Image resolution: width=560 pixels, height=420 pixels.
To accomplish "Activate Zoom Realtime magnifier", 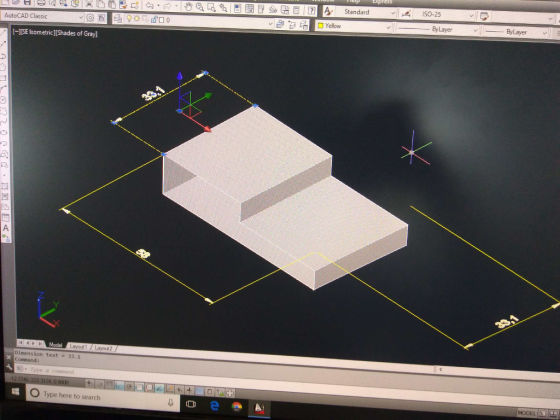I will point(200,7).
